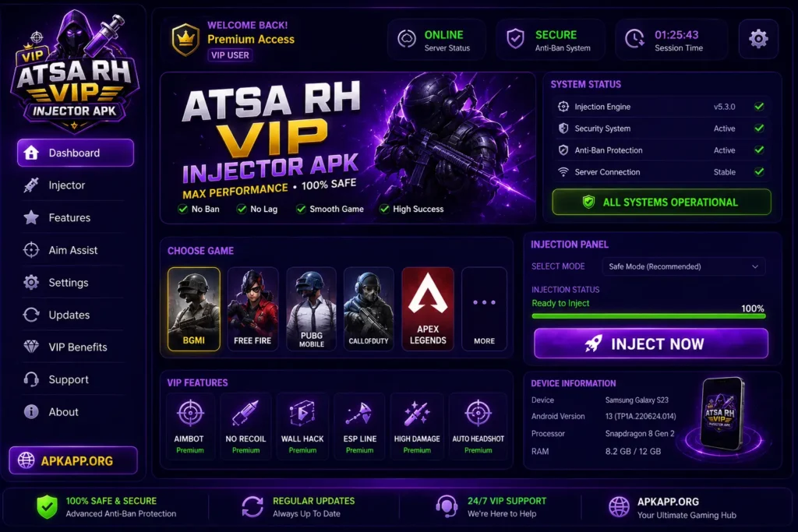Click the All Systems Operational button
This screenshot has width=798, height=532.
pyautogui.click(x=662, y=202)
